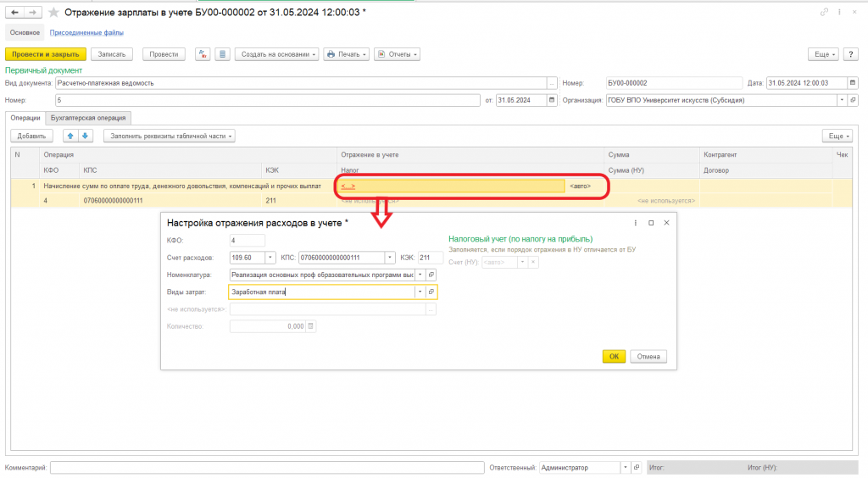
Task: Focus the Вид документа input field
Action: point(301,83)
